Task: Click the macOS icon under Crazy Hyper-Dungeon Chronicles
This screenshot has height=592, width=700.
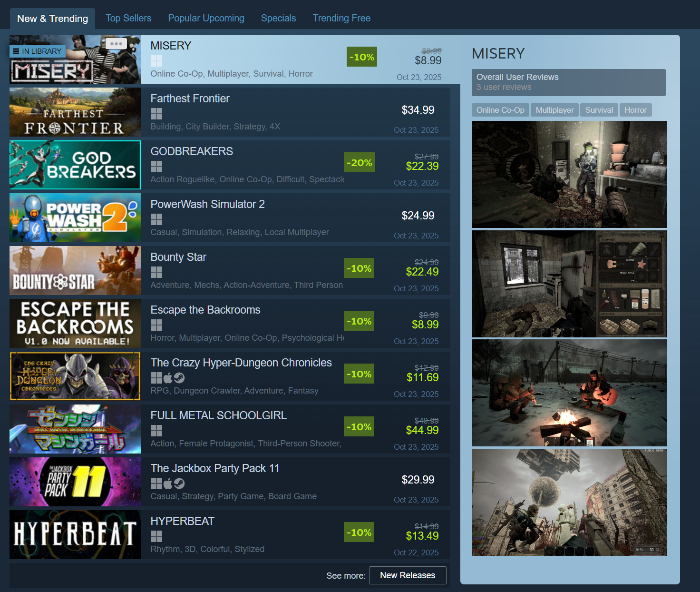Action: point(168,378)
